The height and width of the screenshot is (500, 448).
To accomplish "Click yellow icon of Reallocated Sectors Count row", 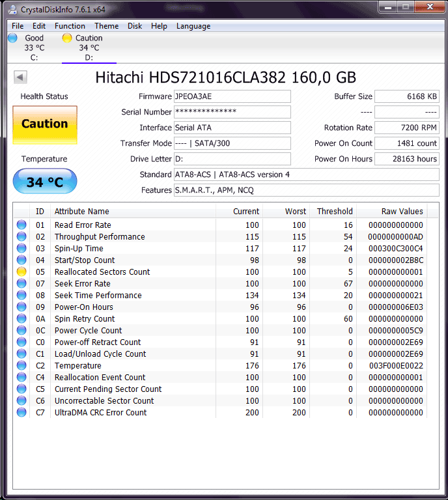I will 21,271.
